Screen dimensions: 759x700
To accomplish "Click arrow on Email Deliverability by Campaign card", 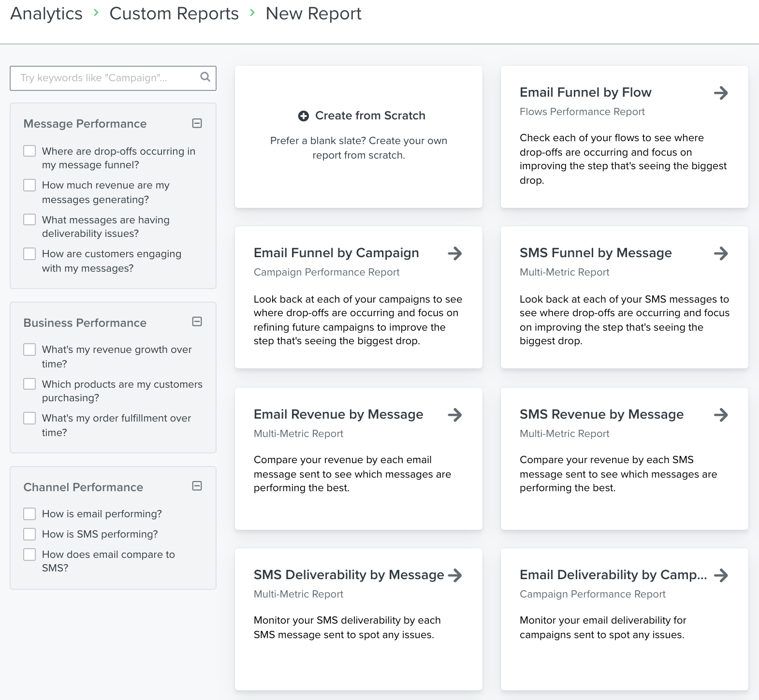I will pos(720,575).
